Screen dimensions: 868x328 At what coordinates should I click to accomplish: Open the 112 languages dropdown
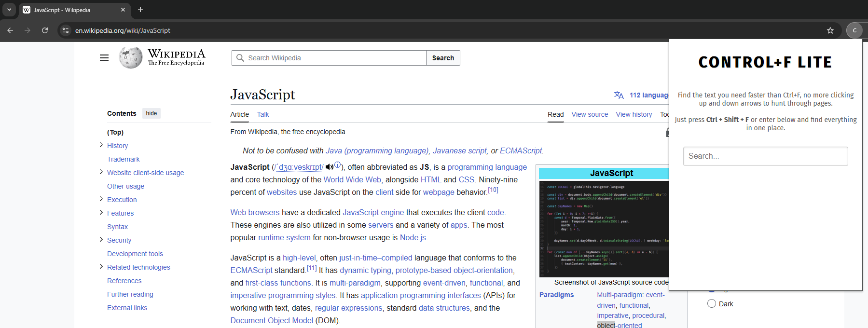coord(649,95)
